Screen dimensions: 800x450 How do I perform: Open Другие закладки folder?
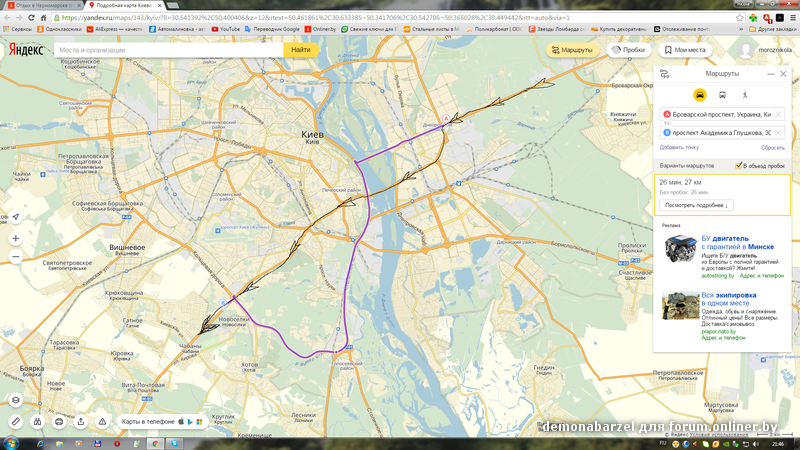pos(772,29)
